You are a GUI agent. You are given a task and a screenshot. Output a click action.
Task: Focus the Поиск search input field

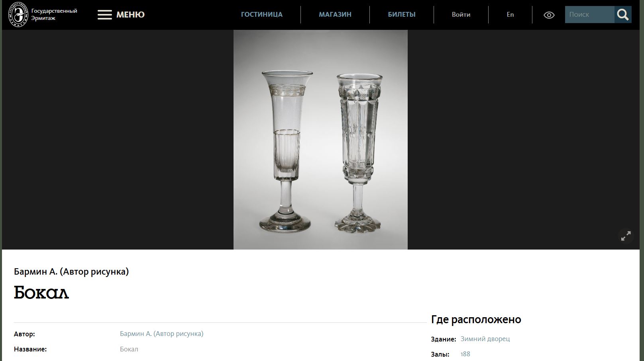(x=589, y=15)
